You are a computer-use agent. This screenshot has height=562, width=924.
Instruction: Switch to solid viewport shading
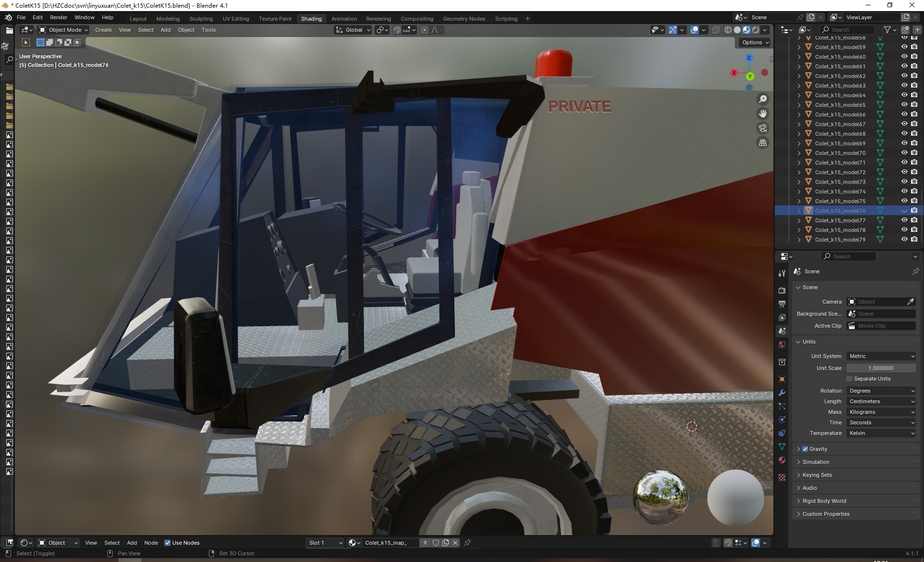coord(737,30)
